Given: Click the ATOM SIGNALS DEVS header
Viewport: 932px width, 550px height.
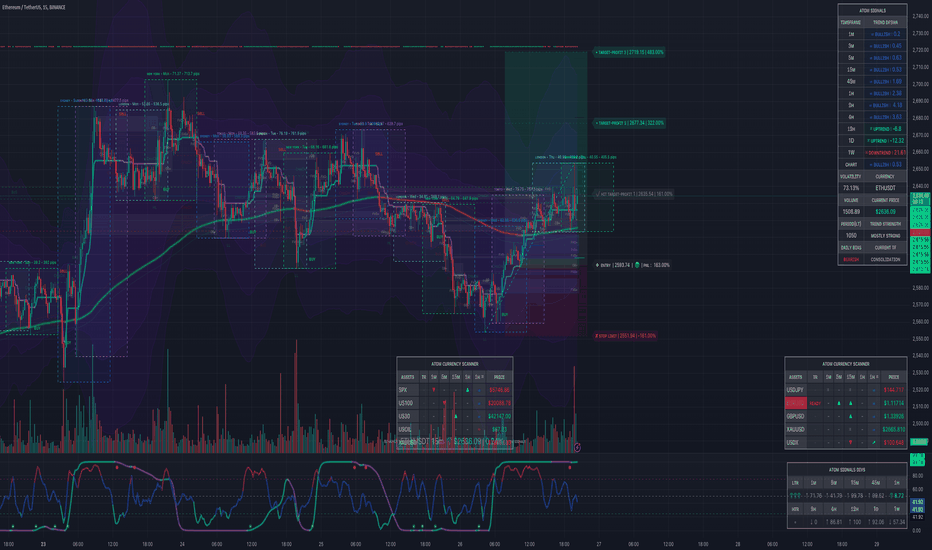Looking at the screenshot, I should coord(848,470).
